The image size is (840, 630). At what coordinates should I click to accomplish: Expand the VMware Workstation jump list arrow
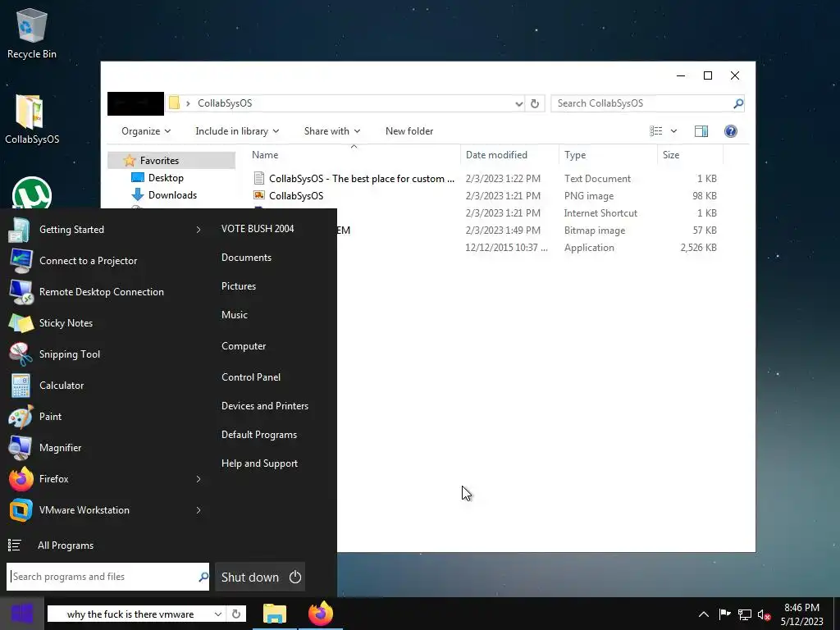(199, 510)
